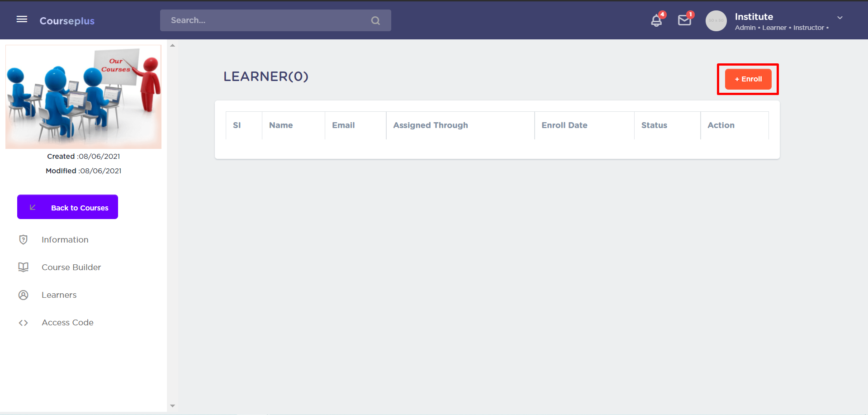Click the Courseplus logo link
The image size is (868, 415).
[67, 21]
